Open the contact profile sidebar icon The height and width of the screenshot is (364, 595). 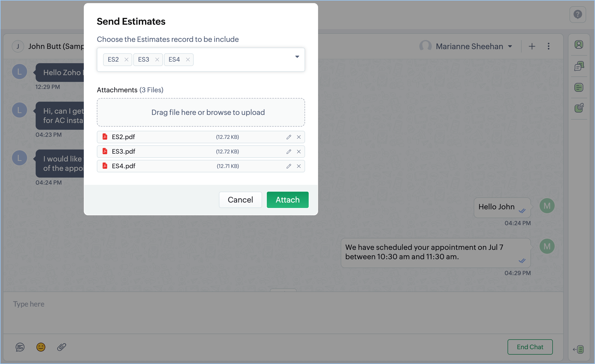[579, 45]
